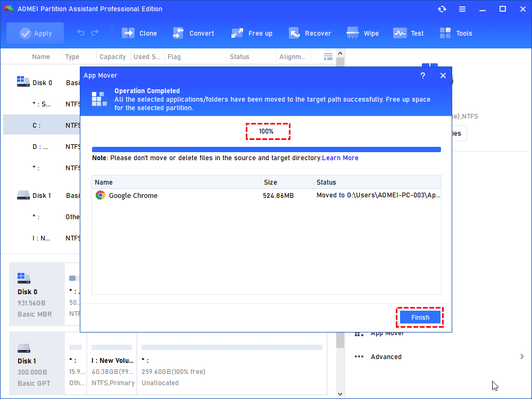
Task: Click the refresh icon in title bar
Action: 442,9
